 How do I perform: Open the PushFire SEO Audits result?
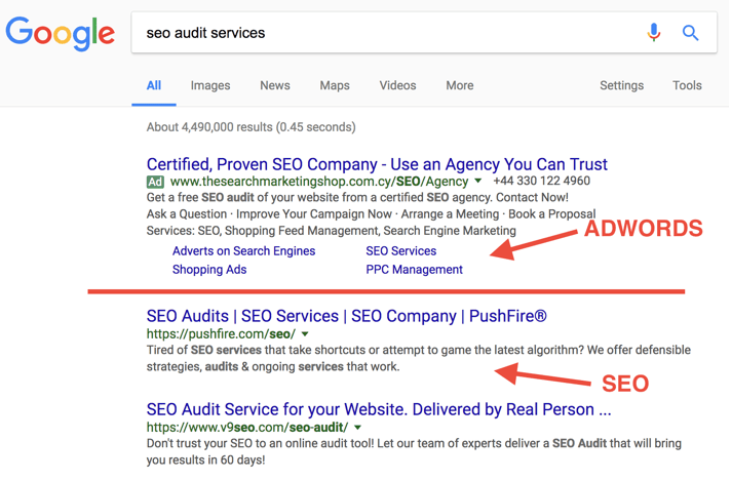click(x=346, y=316)
